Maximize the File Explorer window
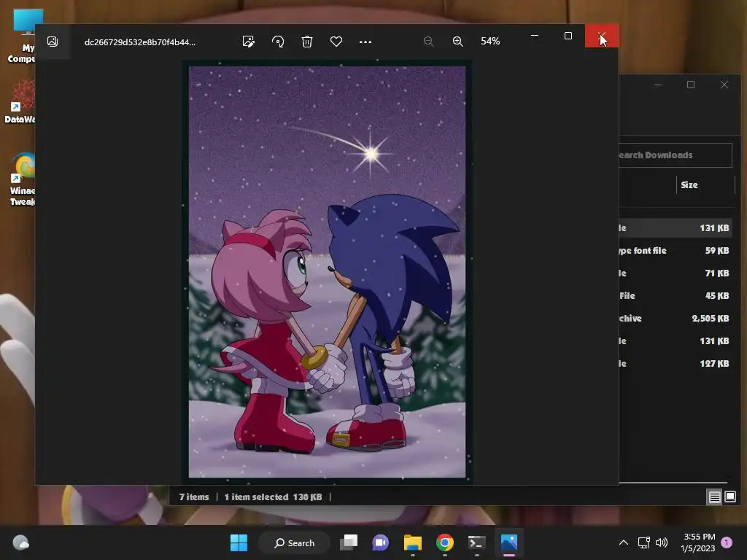Image resolution: width=747 pixels, height=560 pixels. [691, 85]
